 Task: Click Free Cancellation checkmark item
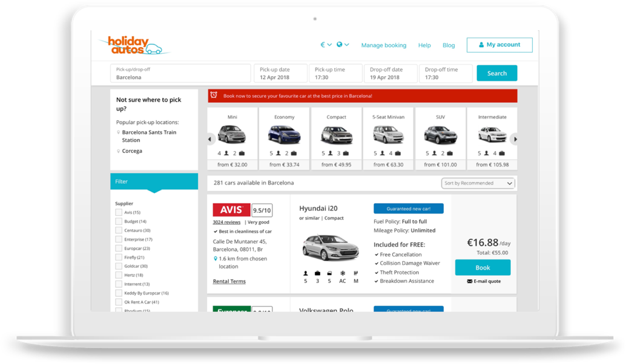(x=398, y=255)
